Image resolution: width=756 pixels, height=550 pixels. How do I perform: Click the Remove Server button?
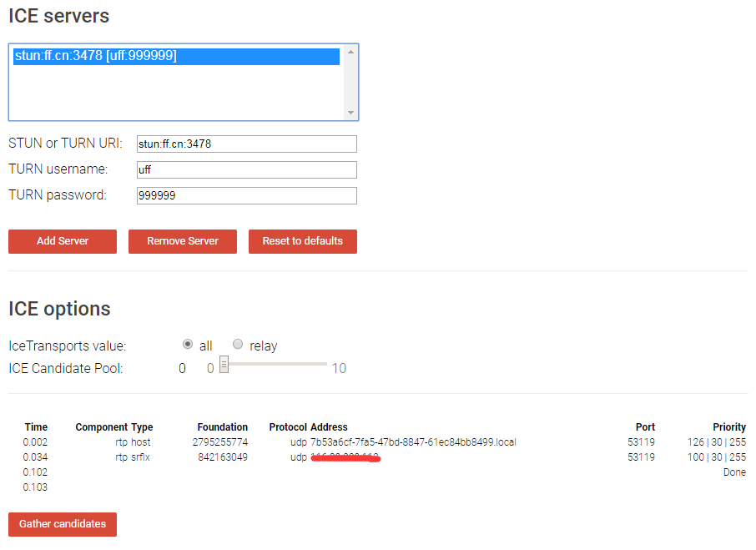[182, 241]
